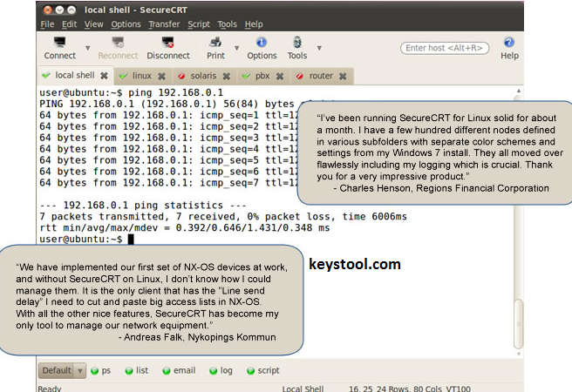Click red disconnected icon on router tab

coord(299,76)
